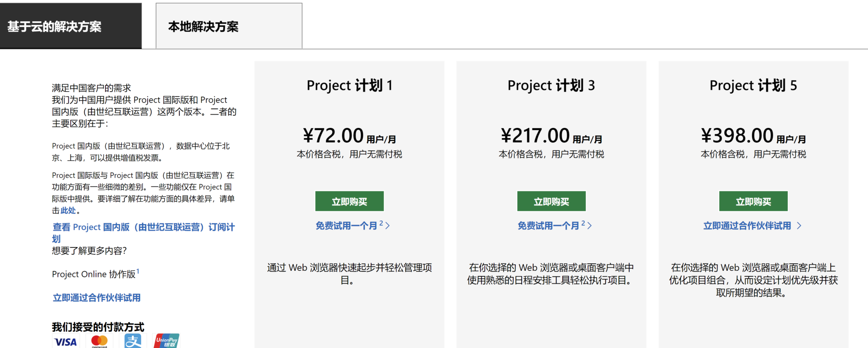Click 立即购买 for Project 计划 1
This screenshot has height=348, width=868.
point(349,201)
